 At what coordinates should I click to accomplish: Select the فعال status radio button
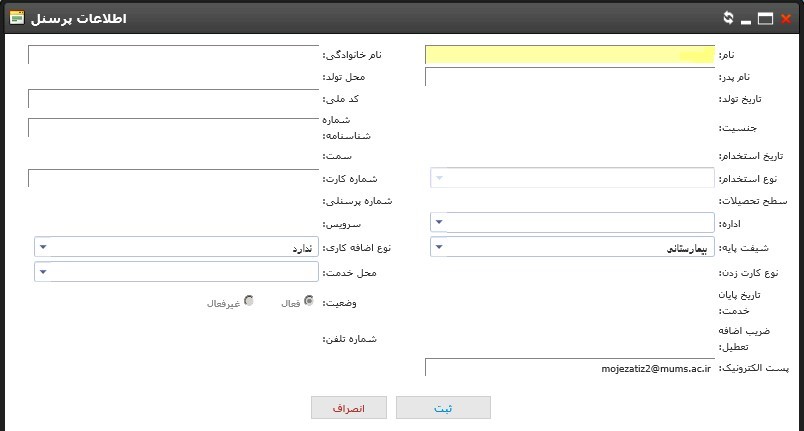(308, 300)
